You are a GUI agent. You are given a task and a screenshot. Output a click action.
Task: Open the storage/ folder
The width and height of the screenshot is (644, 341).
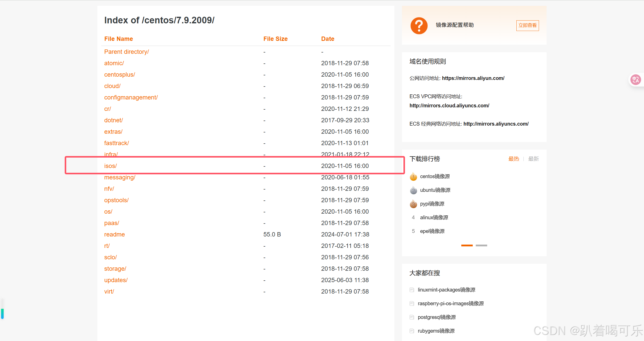pyautogui.click(x=115, y=269)
